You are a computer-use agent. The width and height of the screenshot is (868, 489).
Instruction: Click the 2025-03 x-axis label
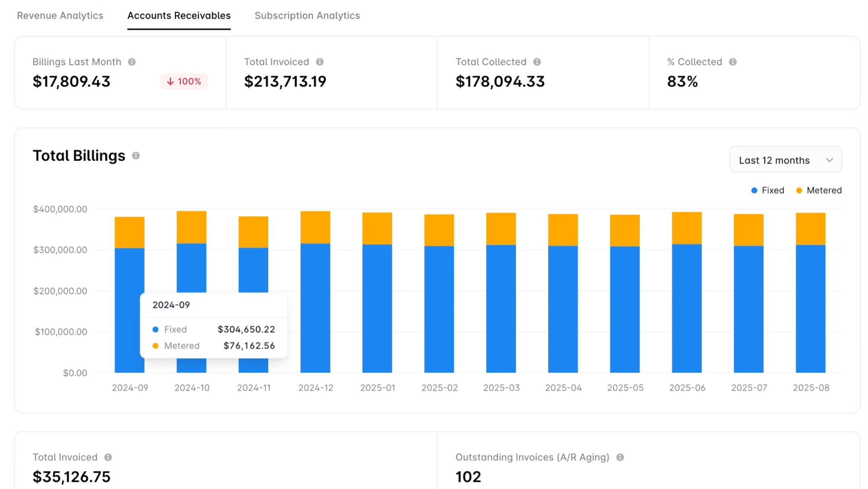click(x=501, y=388)
